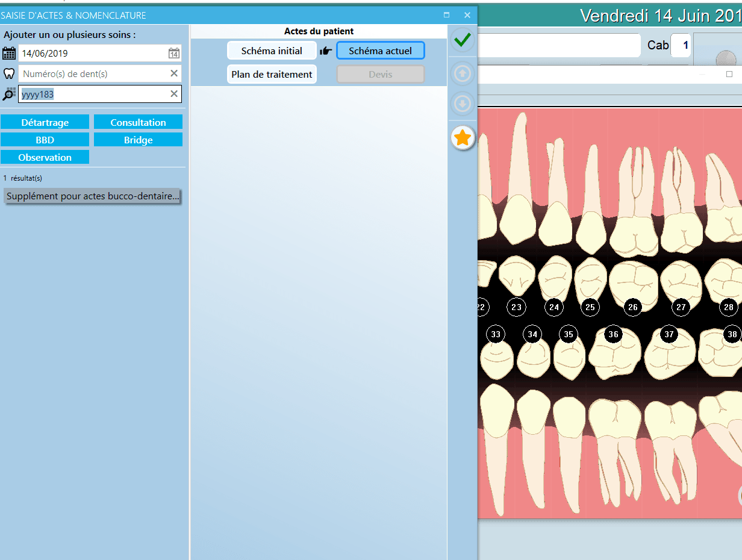Image resolution: width=742 pixels, height=560 pixels.
Task: Click the Numéro(s) de dent(s) field
Action: [93, 73]
